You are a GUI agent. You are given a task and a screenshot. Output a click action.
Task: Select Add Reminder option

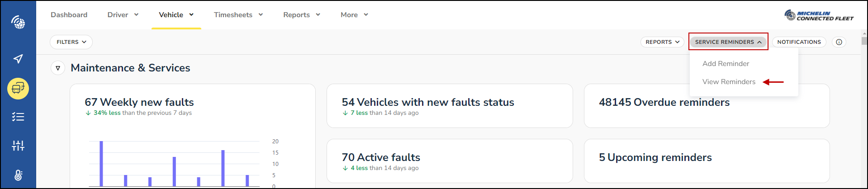point(726,64)
